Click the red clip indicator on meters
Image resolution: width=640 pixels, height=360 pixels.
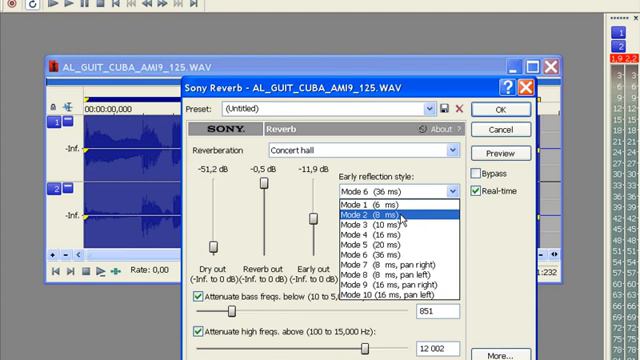[624, 59]
